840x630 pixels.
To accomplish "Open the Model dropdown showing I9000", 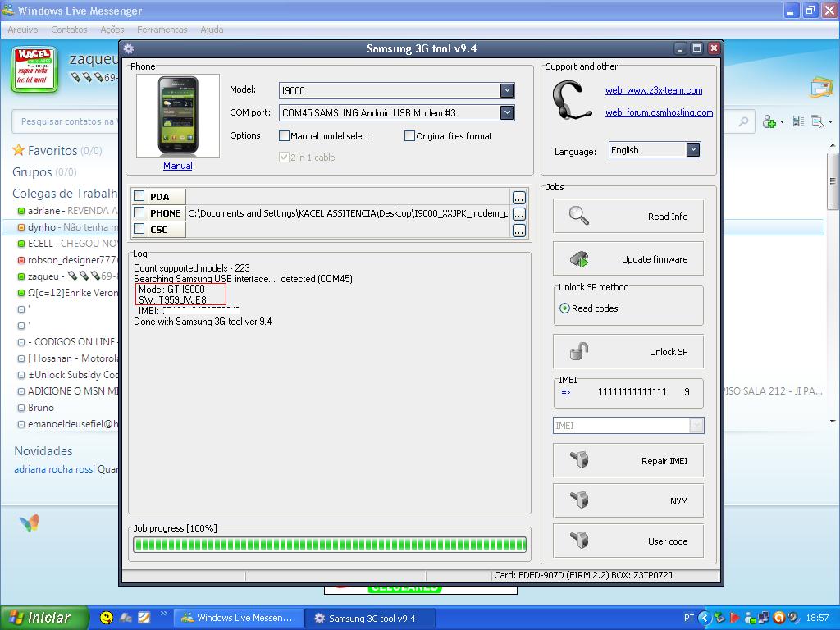I will click(507, 90).
